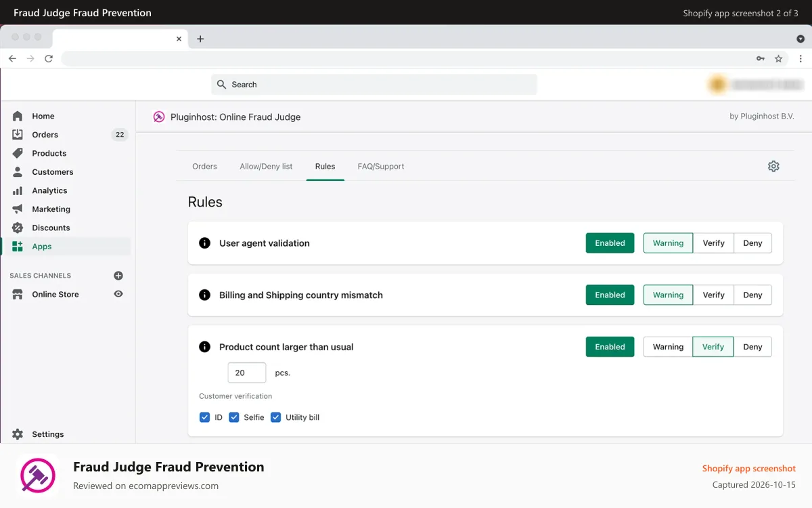Close the current browser tab

[179, 39]
